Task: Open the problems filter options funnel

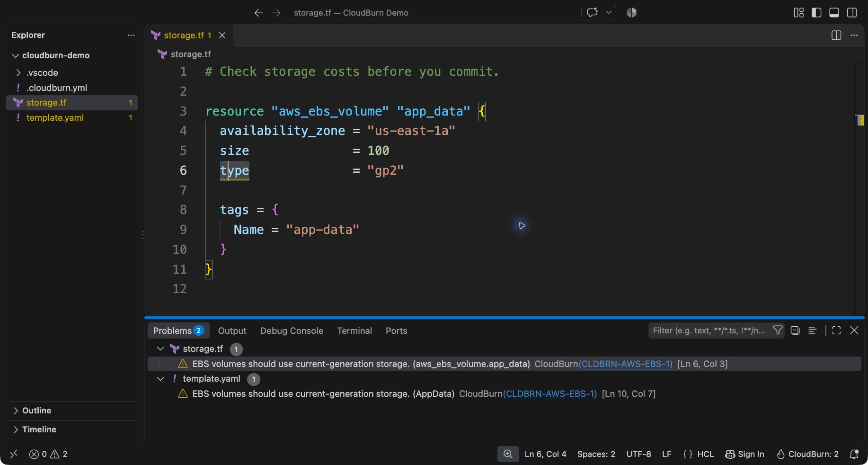Action: point(778,331)
